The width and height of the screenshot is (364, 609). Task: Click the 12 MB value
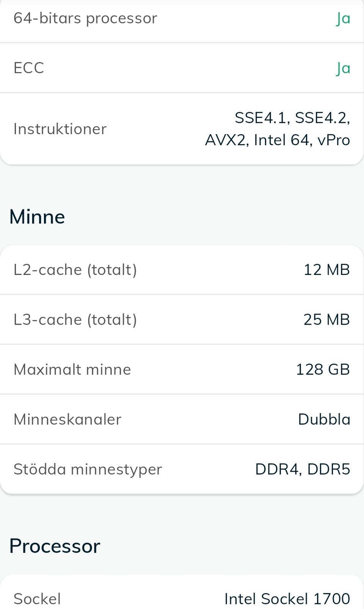[327, 270]
